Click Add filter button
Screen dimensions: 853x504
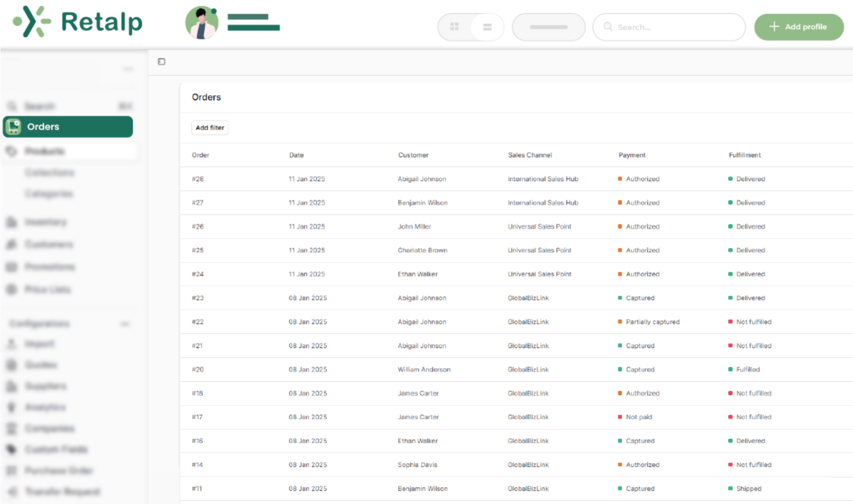[210, 128]
